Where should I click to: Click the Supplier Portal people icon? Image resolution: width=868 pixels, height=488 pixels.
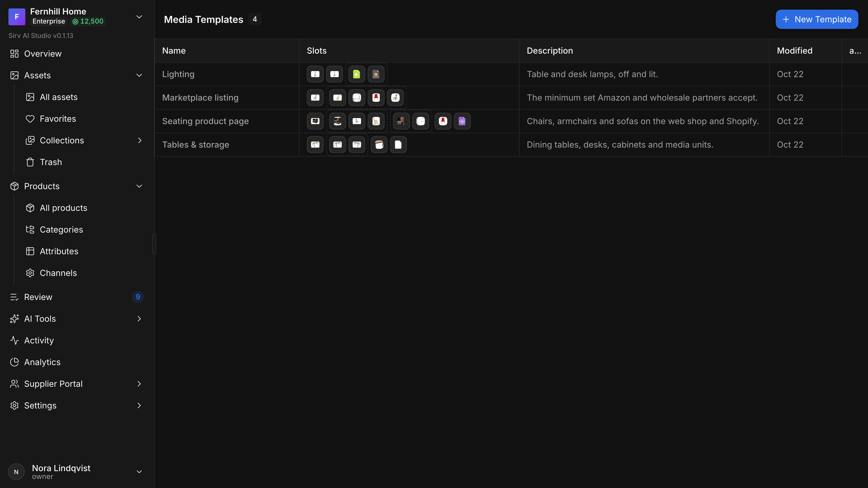pos(14,384)
